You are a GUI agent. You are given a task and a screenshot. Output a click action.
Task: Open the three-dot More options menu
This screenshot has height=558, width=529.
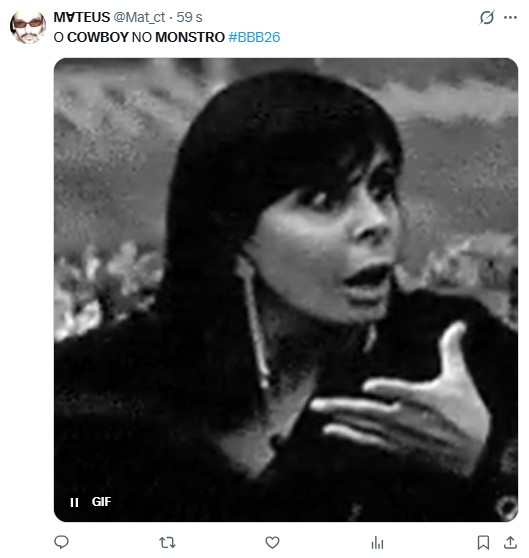[510, 17]
